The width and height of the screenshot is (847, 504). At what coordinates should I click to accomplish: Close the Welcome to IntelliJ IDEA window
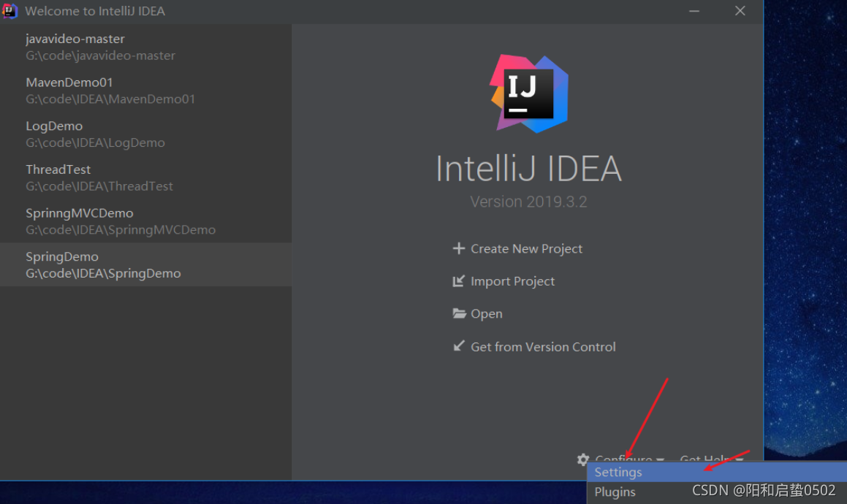(x=740, y=11)
